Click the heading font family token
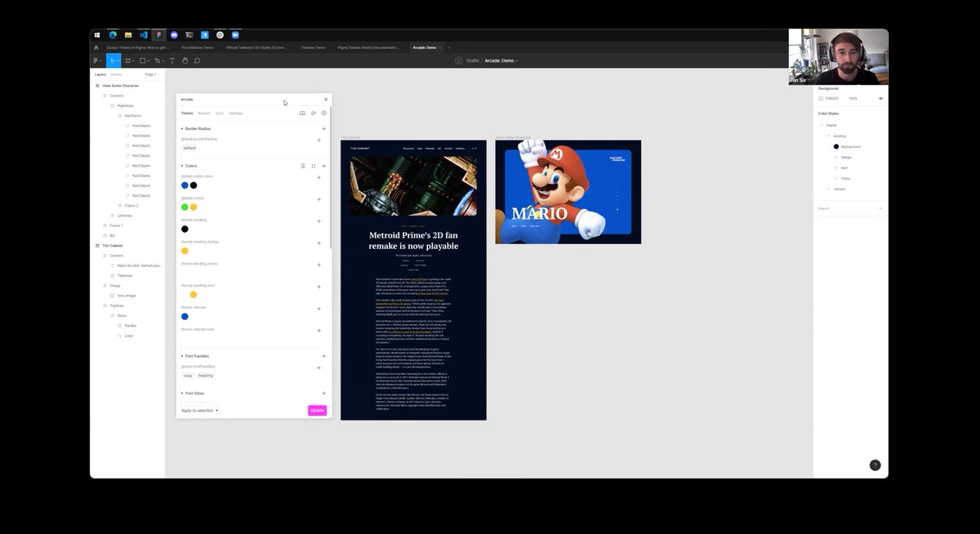 pyautogui.click(x=206, y=376)
